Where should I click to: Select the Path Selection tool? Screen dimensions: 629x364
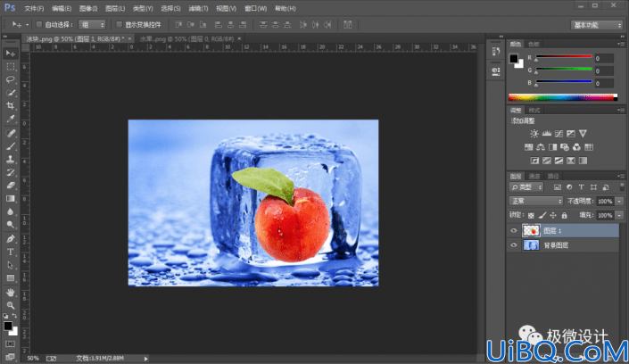pos(11,265)
